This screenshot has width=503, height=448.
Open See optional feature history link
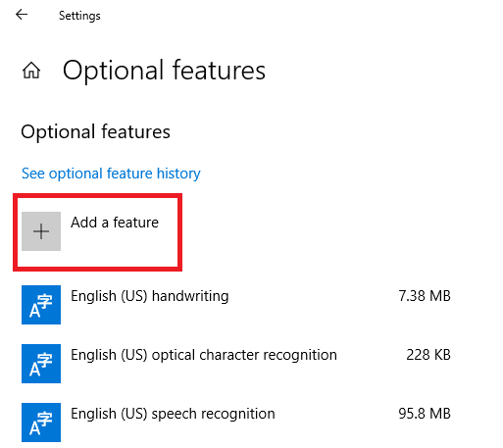[111, 174]
